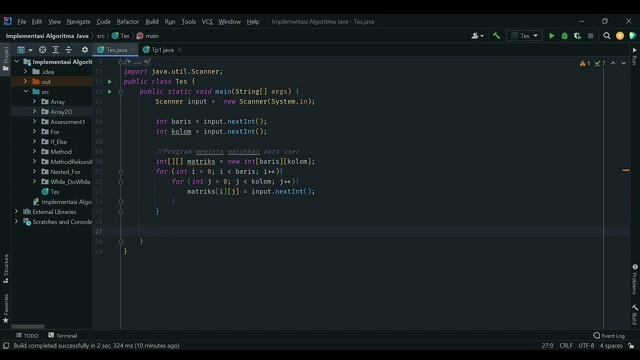The image size is (640, 360).
Task: Click the 4 spaces indent indicator
Action: tap(611, 346)
